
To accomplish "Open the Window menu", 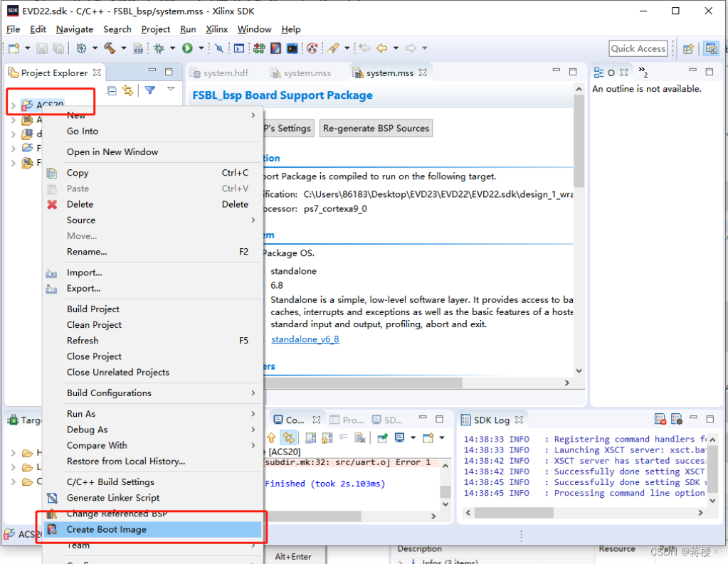I will 255,29.
